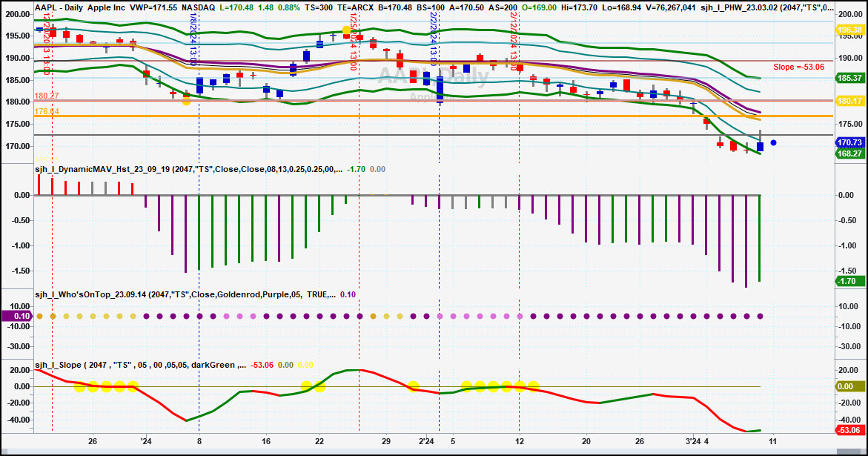
Task: Click the V=76,267,041 volume field
Action: coord(672,7)
